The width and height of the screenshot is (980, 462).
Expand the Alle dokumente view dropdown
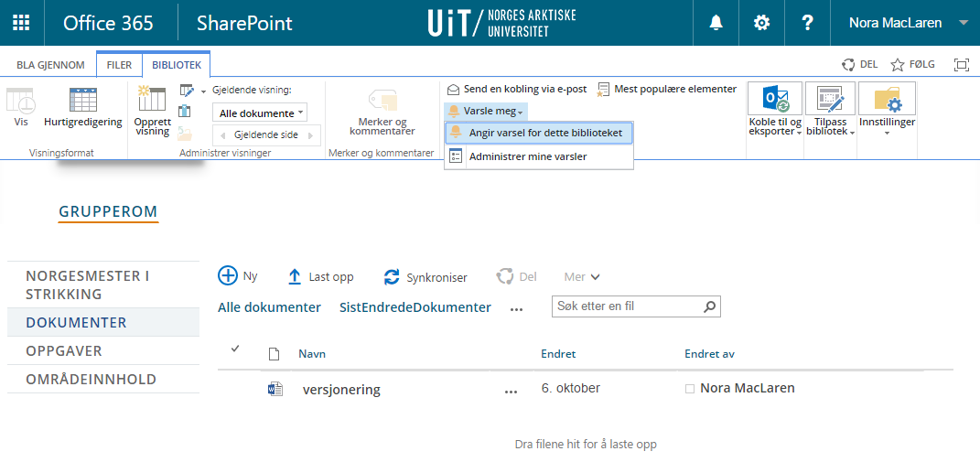[260, 113]
